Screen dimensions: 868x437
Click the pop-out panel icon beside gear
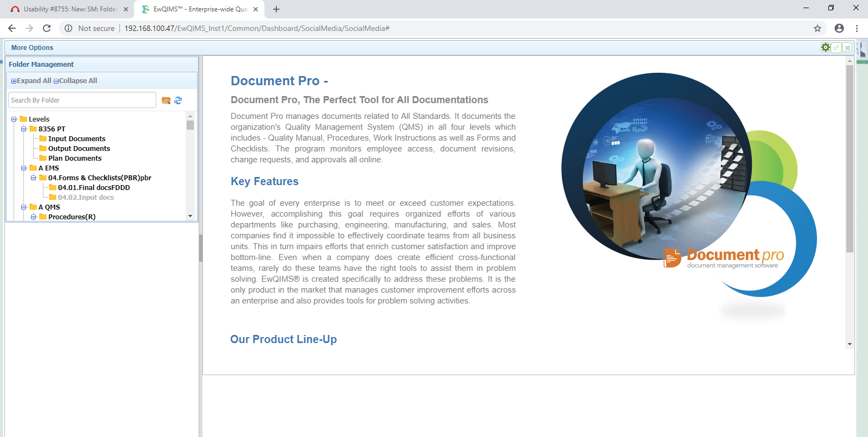836,48
